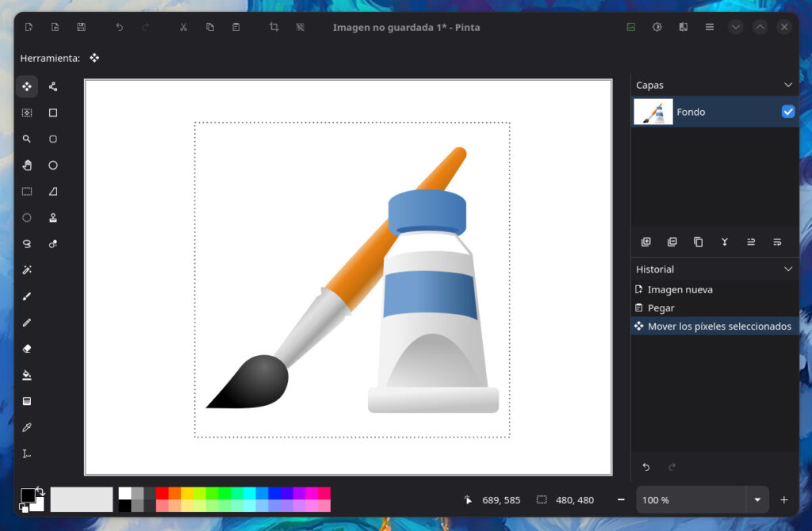The height and width of the screenshot is (531, 812).
Task: Select the Pencil tool
Action: [x=27, y=322]
